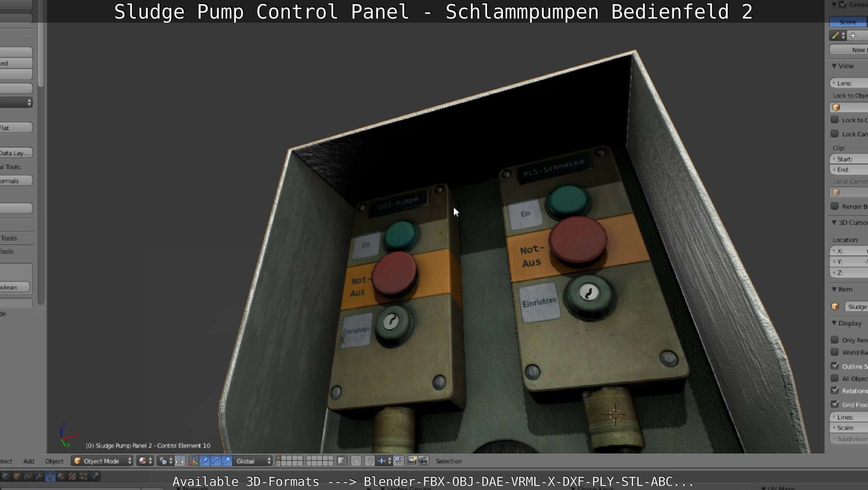Open the Object menu
Viewport: 868px width, 490px height.
54,461
